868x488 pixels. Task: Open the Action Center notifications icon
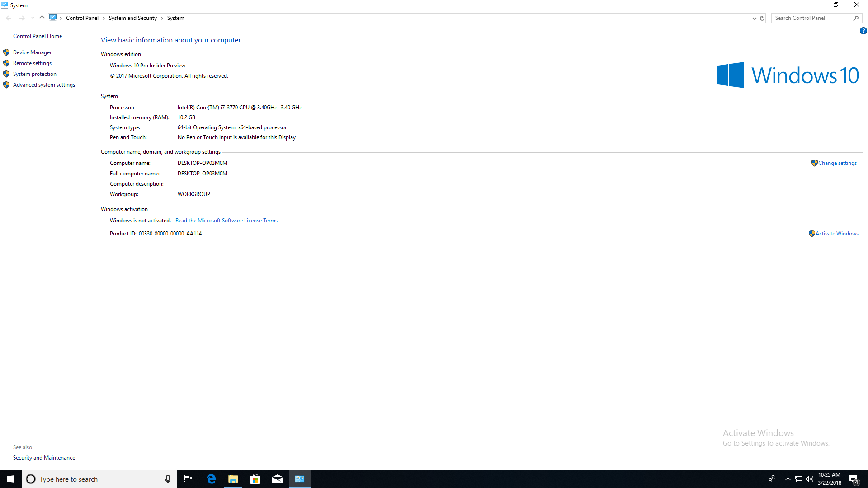tap(854, 479)
